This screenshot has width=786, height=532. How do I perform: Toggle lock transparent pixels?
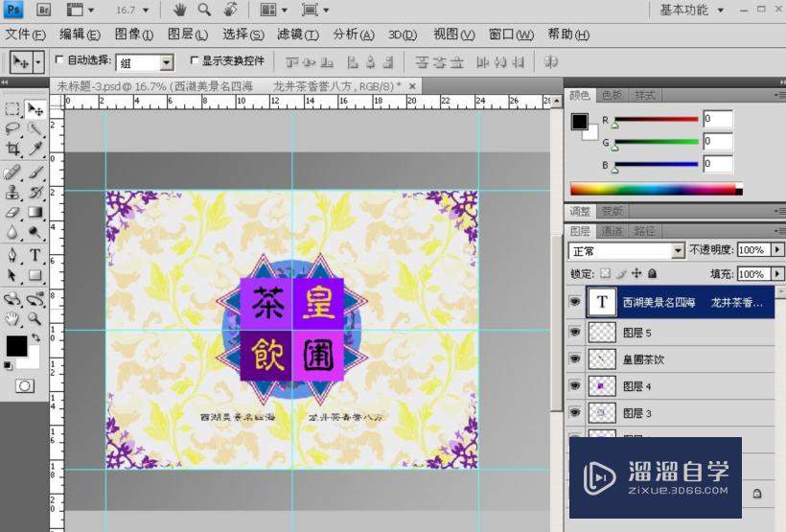[606, 273]
